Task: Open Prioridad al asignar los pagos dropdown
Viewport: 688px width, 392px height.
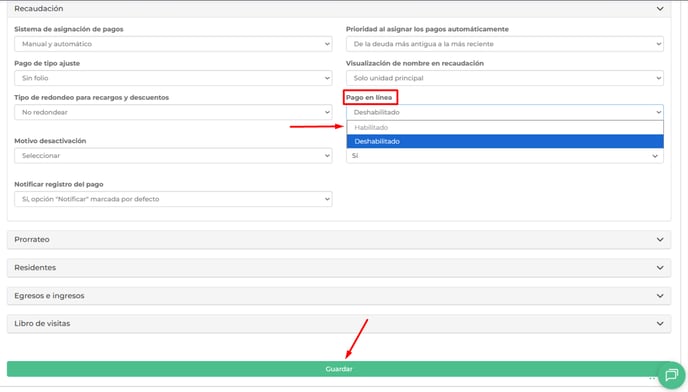Action: pos(505,44)
